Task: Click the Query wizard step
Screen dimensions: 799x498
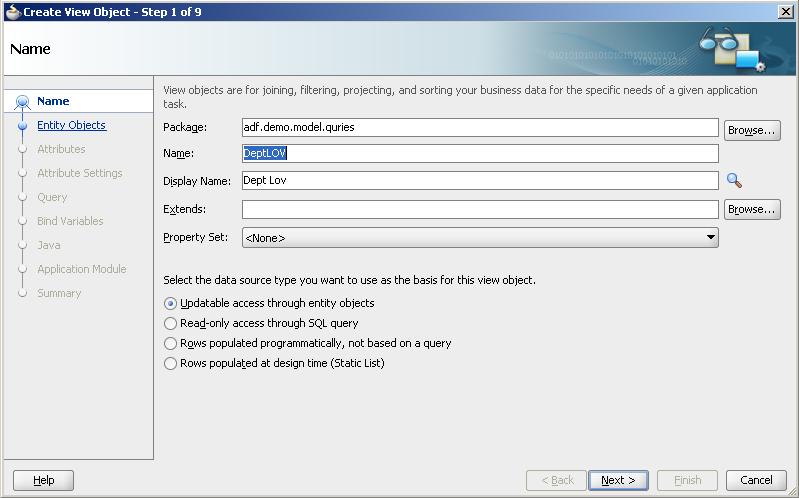Action: 52,197
